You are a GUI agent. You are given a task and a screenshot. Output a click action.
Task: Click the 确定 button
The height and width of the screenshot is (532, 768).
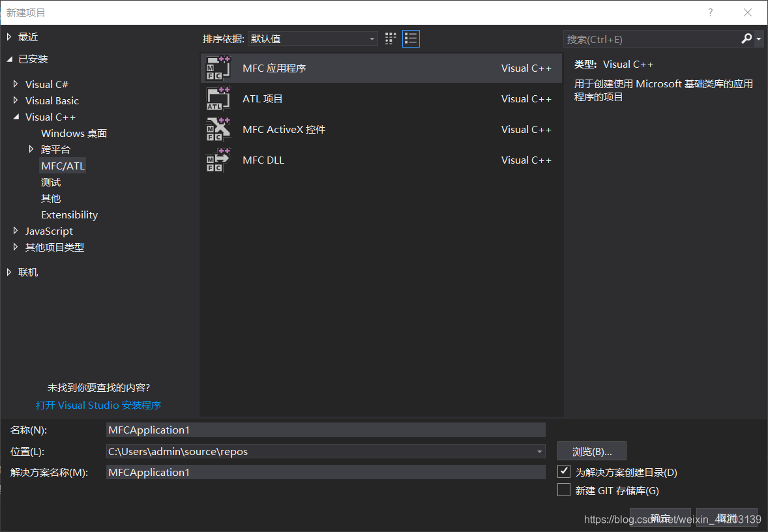pyautogui.click(x=660, y=518)
